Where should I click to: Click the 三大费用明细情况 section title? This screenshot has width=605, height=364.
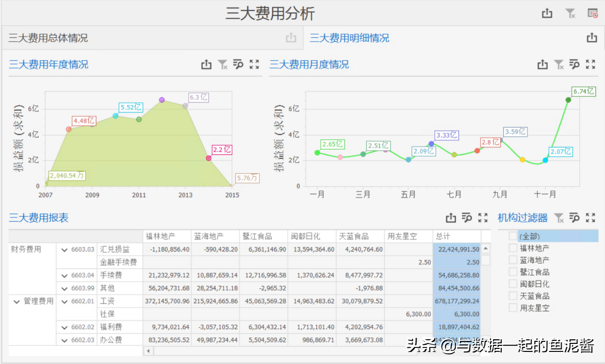[x=349, y=37]
